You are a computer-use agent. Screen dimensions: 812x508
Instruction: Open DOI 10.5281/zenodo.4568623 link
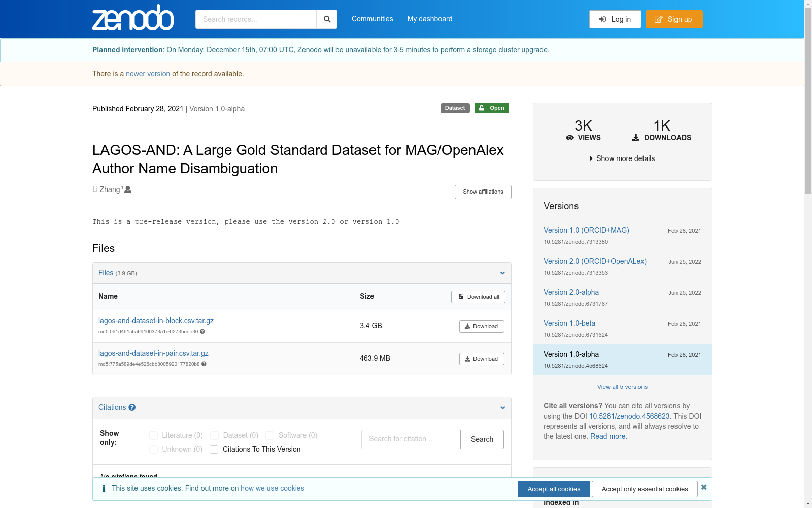[629, 416]
